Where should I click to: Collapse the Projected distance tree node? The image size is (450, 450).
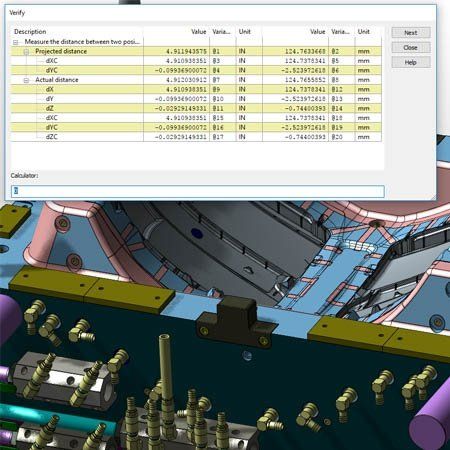click(x=26, y=52)
